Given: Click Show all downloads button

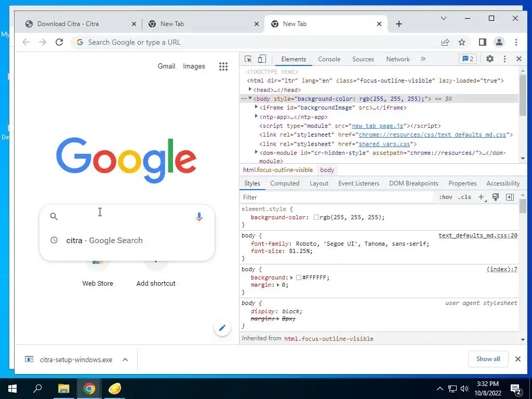Looking at the screenshot, I should (488, 358).
